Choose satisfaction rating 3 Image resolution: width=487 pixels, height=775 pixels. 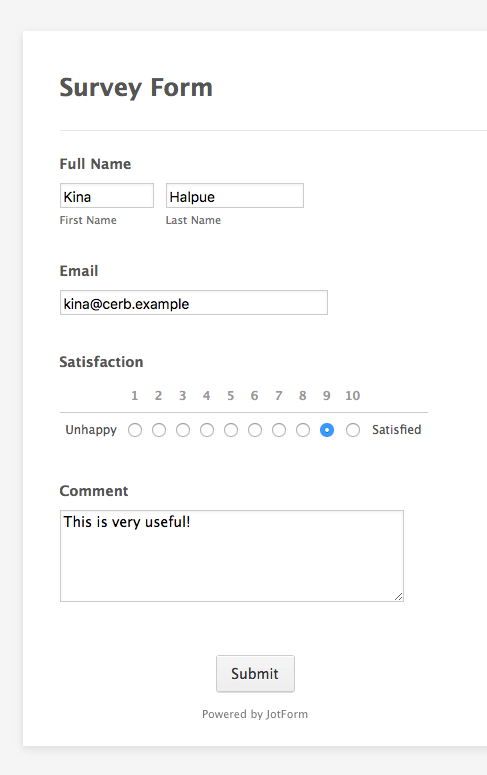(x=183, y=430)
